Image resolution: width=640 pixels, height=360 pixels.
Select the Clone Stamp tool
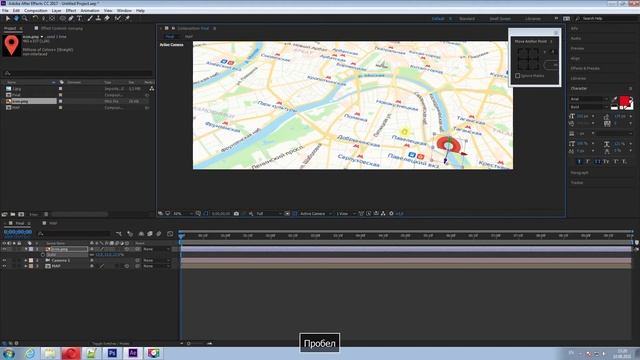coord(98,18)
